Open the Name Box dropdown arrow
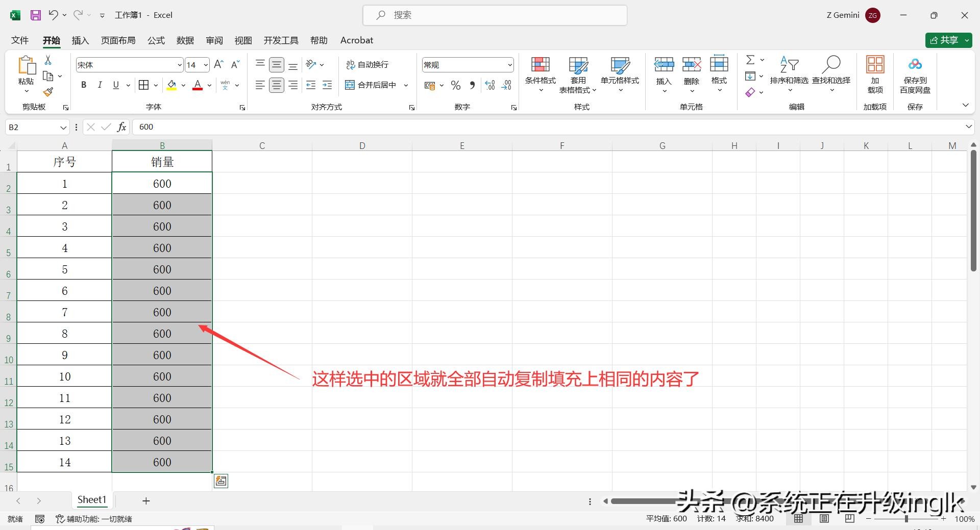 (x=63, y=127)
